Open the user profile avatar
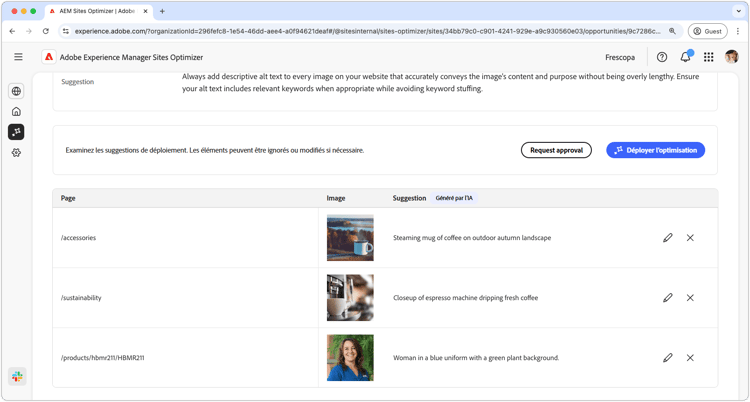Image resolution: width=750 pixels, height=402 pixels. pos(732,57)
